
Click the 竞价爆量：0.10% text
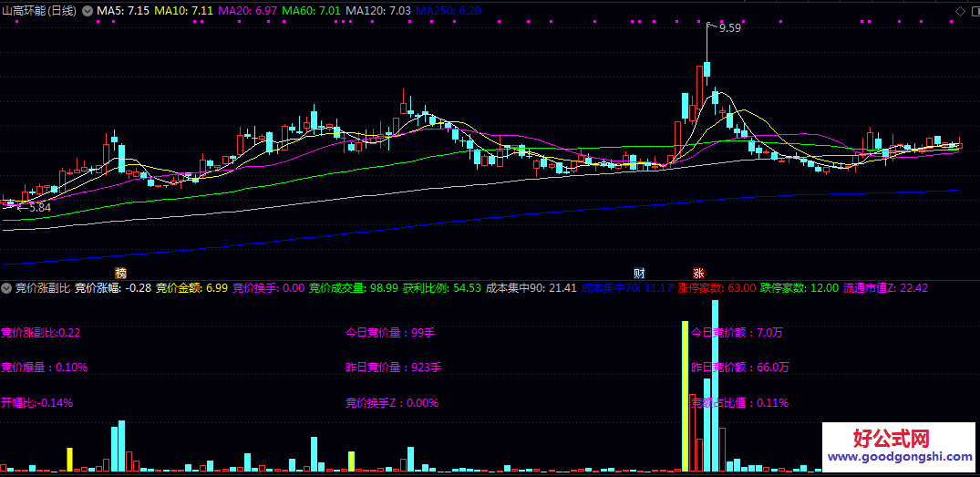(45, 368)
